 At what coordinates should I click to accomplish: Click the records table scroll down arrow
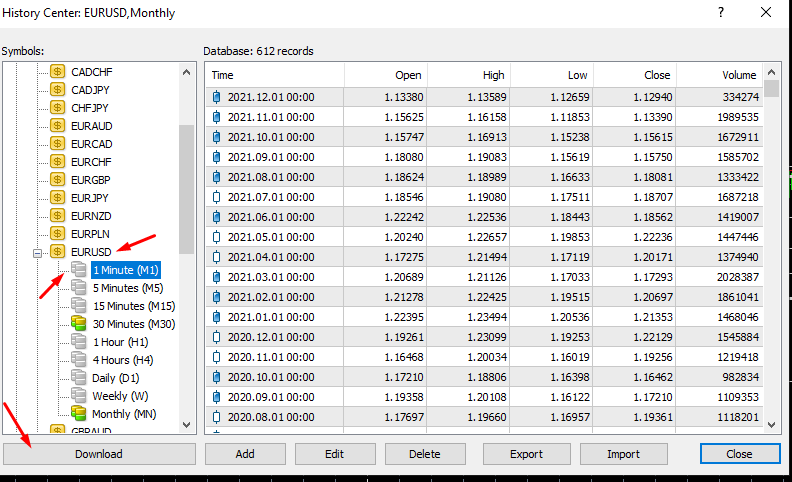(771, 424)
